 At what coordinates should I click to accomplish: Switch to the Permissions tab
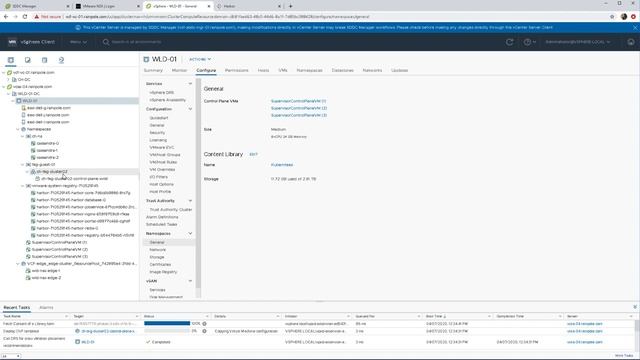coord(237,70)
